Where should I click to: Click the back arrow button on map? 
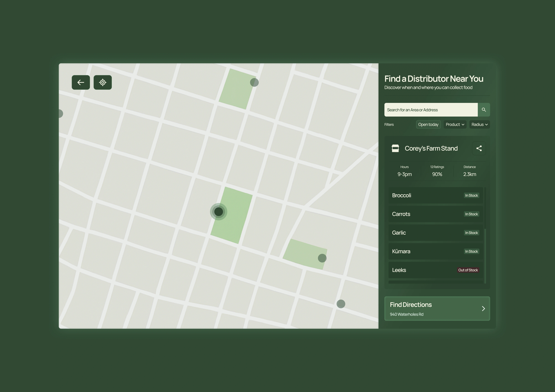[81, 82]
